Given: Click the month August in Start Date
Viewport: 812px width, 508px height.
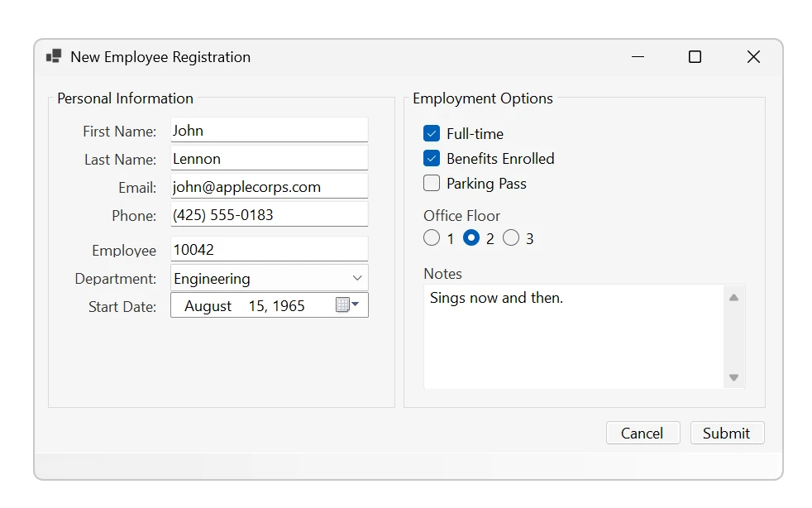Looking at the screenshot, I should tap(208, 306).
